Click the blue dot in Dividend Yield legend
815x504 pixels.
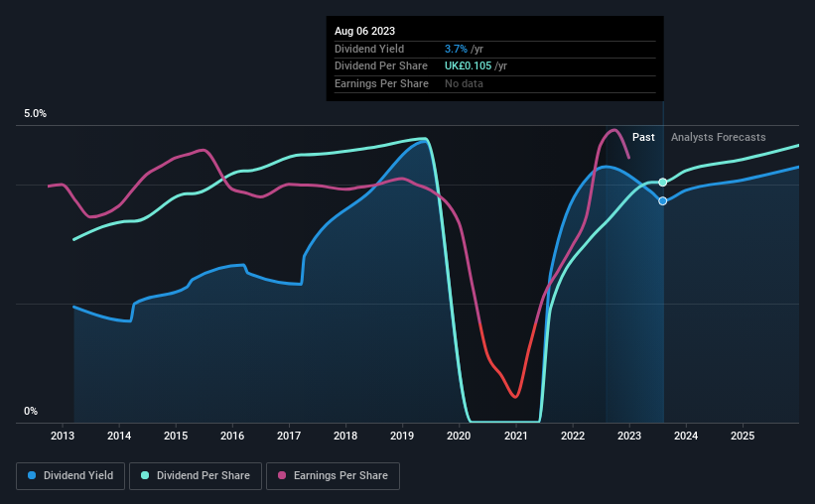[x=32, y=475]
